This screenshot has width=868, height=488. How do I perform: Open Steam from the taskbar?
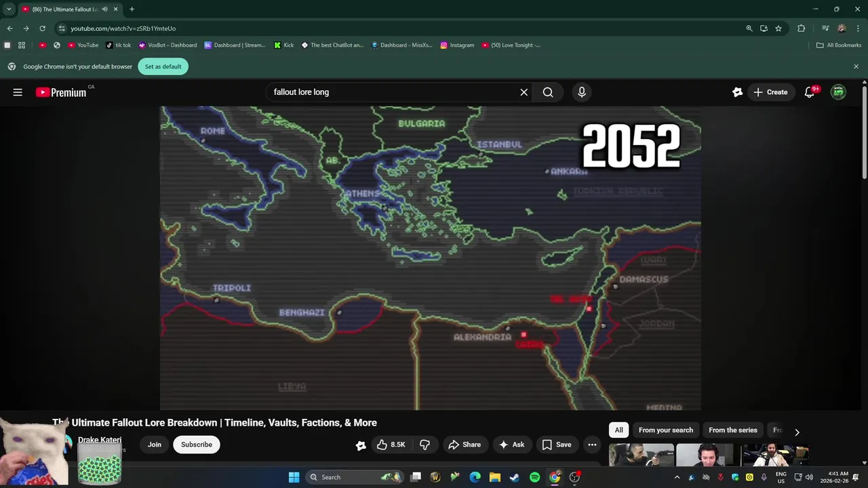[515, 477]
